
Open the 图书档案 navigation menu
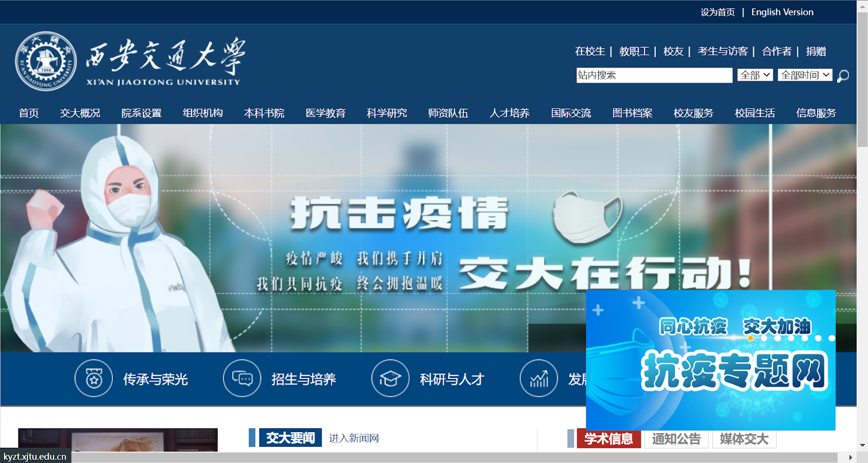(x=632, y=113)
